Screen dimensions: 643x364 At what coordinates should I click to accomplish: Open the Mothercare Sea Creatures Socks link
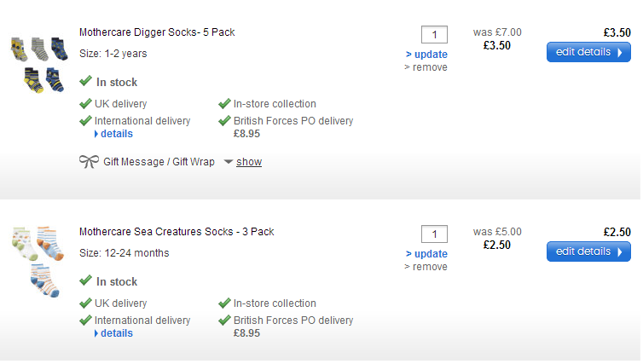coord(177,232)
